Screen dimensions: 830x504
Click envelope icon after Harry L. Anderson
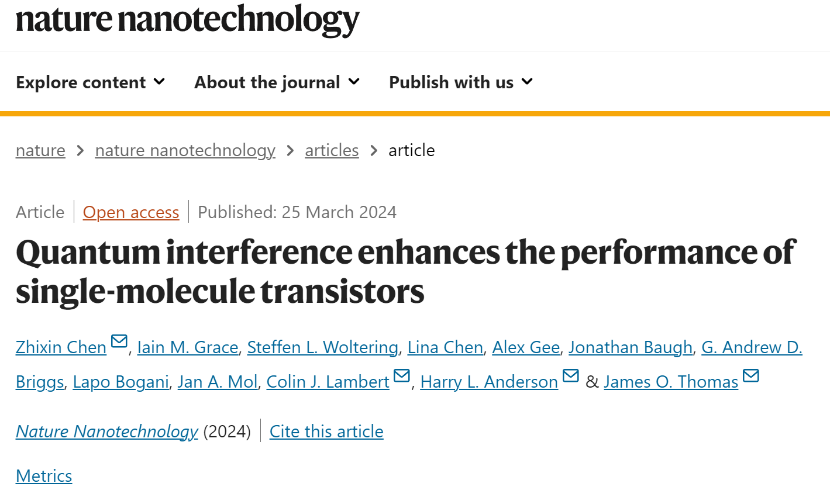[x=571, y=375]
